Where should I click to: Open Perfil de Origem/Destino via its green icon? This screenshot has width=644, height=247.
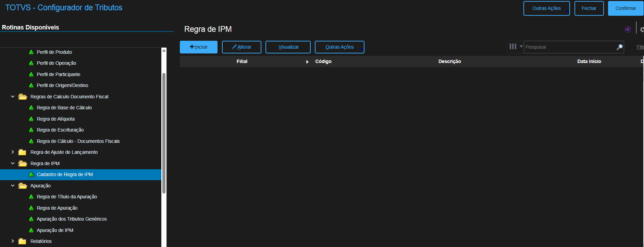pos(31,85)
